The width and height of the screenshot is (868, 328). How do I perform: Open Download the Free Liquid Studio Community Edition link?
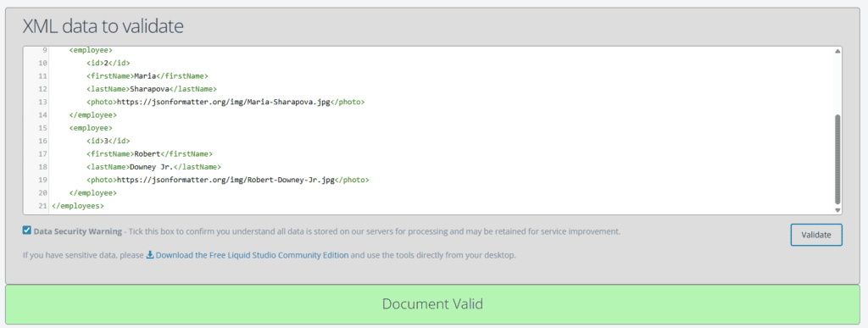252,256
